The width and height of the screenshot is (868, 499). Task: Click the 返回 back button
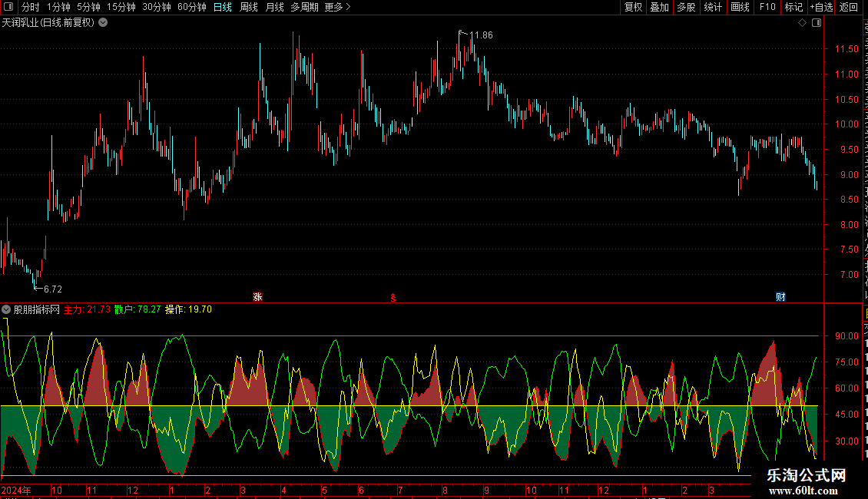click(x=849, y=7)
